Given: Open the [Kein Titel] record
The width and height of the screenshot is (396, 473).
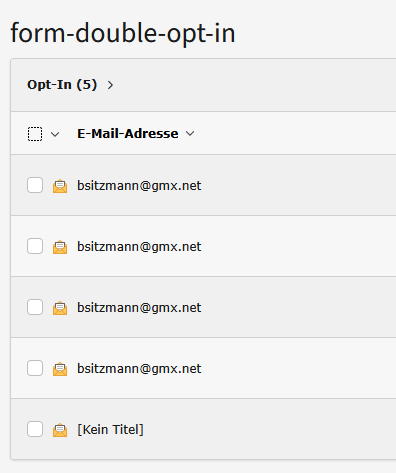Looking at the screenshot, I should 110,429.
